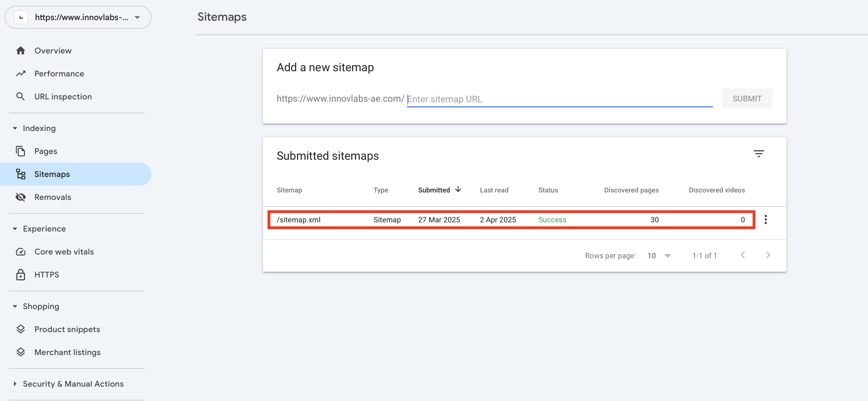The width and height of the screenshot is (868, 401).
Task: Click the Overview home icon
Action: point(21,51)
